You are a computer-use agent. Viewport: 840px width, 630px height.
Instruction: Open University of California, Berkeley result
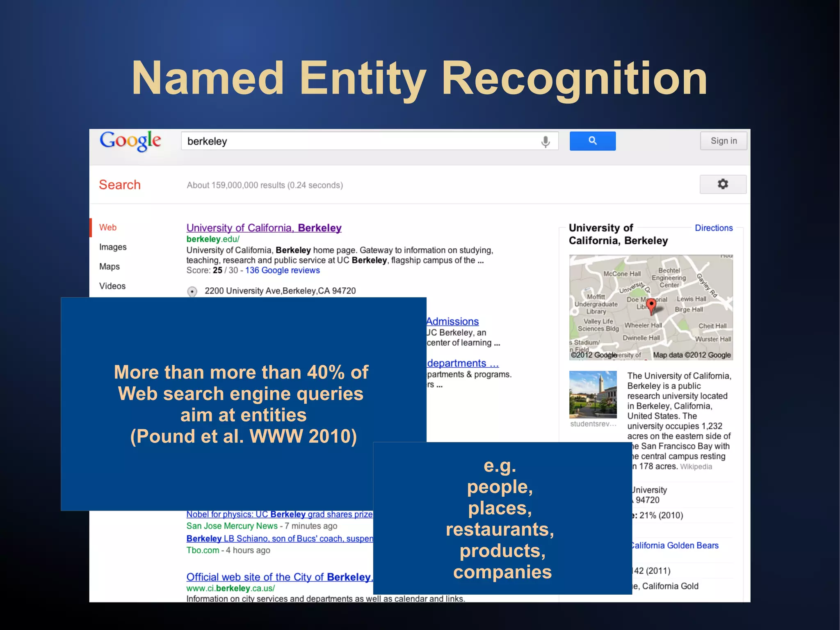[264, 228]
